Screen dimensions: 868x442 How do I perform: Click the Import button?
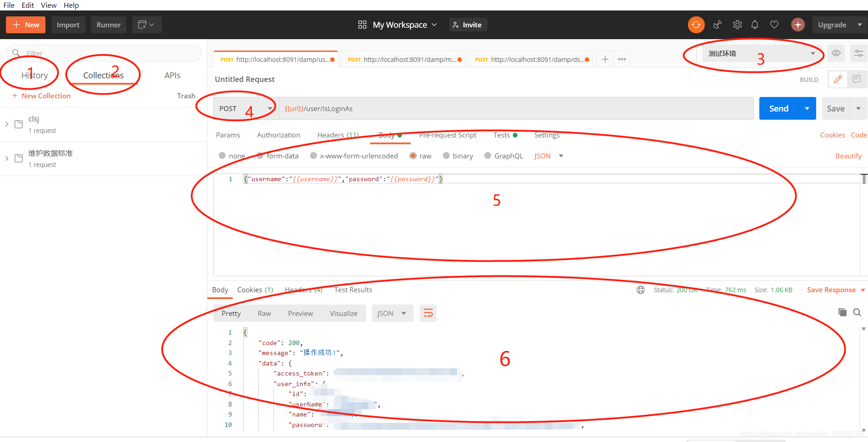(68, 25)
